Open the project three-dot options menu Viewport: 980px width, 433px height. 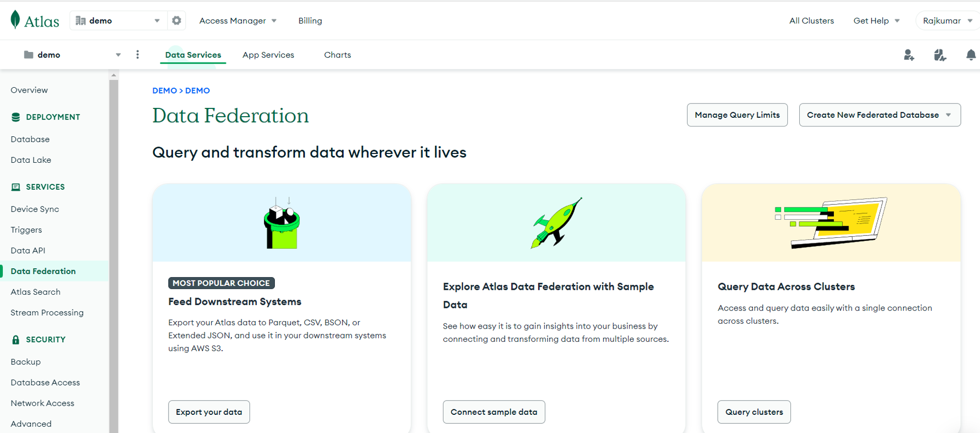pyautogui.click(x=138, y=54)
